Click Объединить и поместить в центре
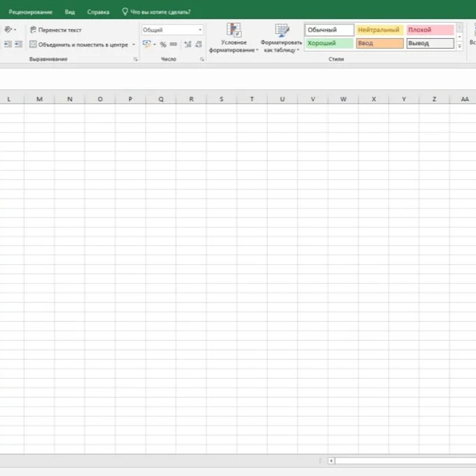 [79, 44]
